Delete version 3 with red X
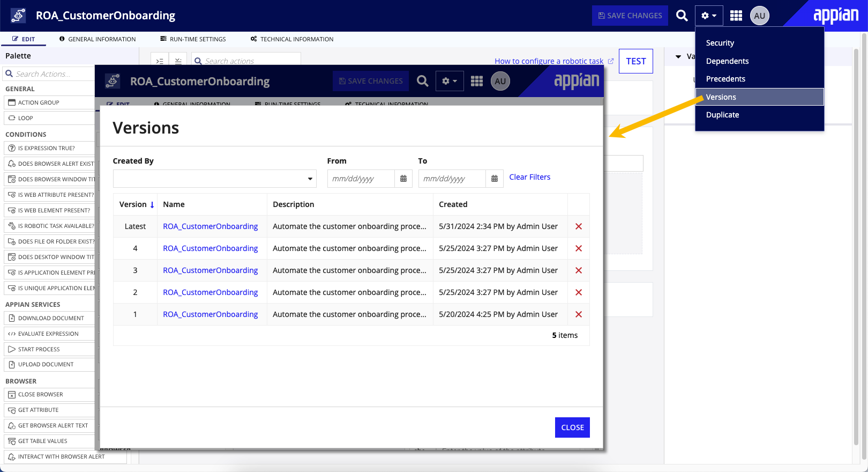868x472 pixels. [579, 270]
